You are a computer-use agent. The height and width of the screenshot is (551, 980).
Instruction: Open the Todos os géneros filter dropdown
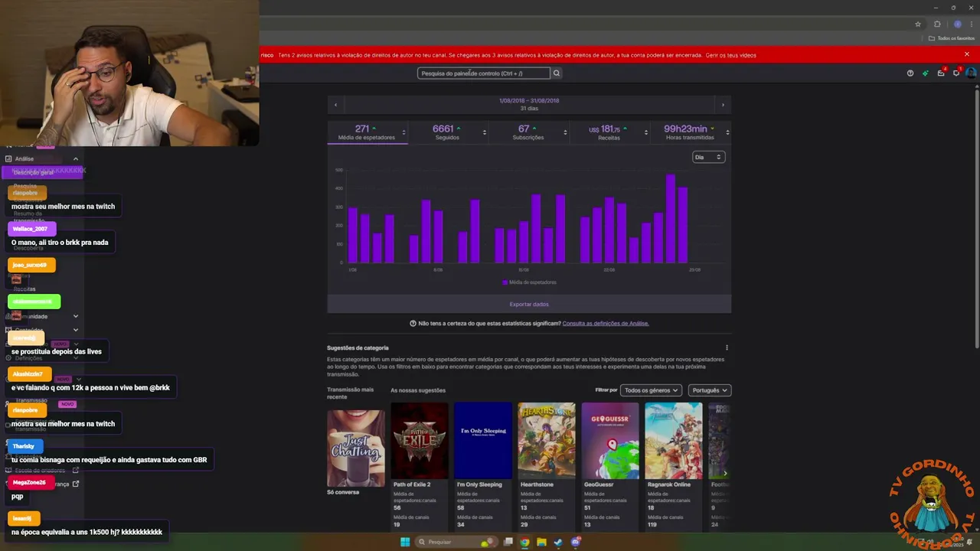pos(651,390)
